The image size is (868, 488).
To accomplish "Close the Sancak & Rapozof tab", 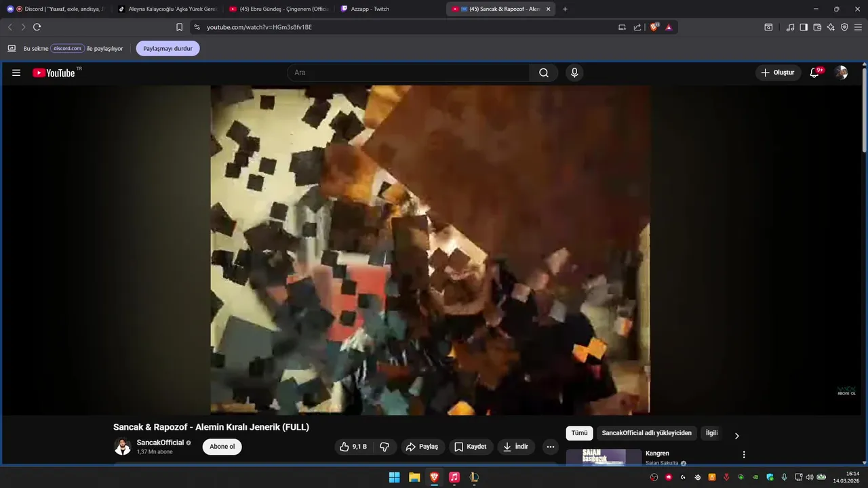I will [x=548, y=9].
